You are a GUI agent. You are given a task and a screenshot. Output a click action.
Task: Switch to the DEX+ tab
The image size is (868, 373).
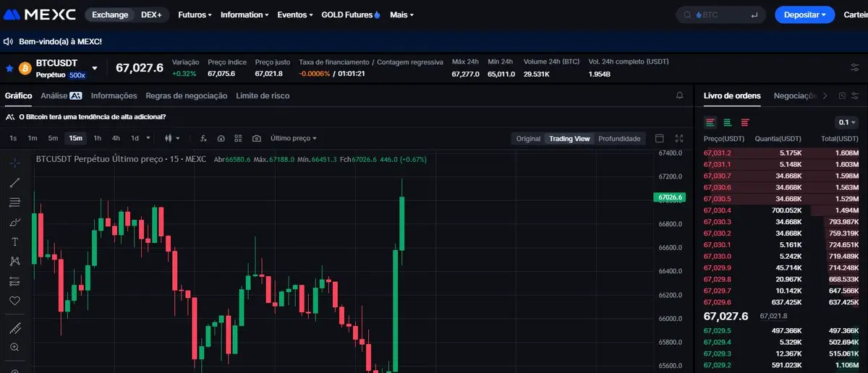click(151, 14)
